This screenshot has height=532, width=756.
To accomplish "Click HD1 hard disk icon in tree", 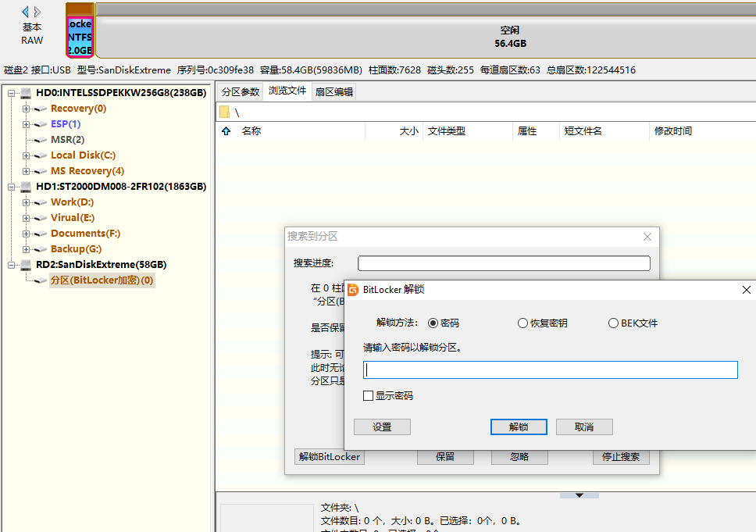I will [x=26, y=187].
